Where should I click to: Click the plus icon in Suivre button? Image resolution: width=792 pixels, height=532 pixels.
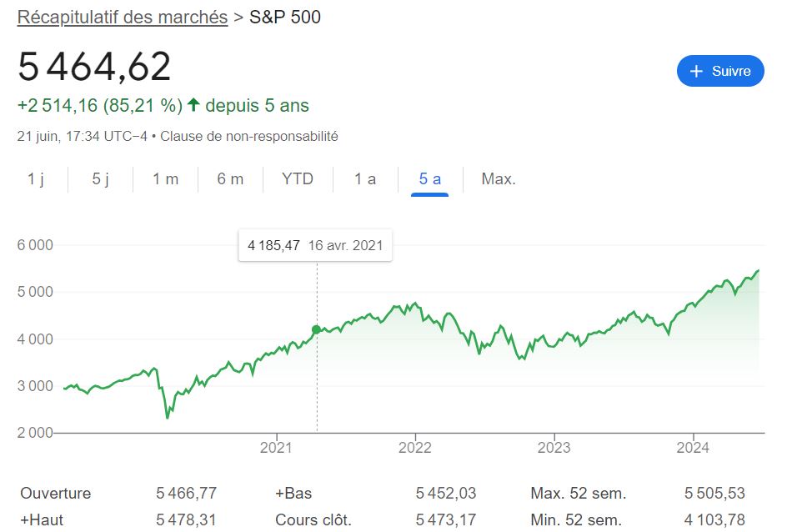(x=697, y=72)
